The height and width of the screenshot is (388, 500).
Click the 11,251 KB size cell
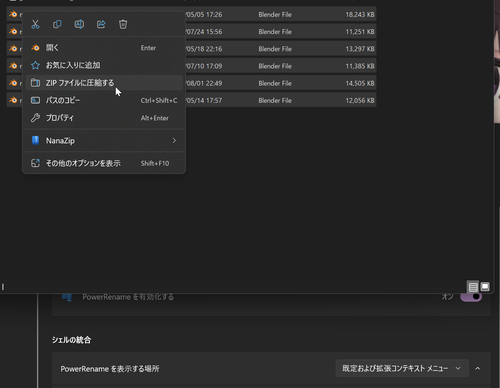(360, 32)
